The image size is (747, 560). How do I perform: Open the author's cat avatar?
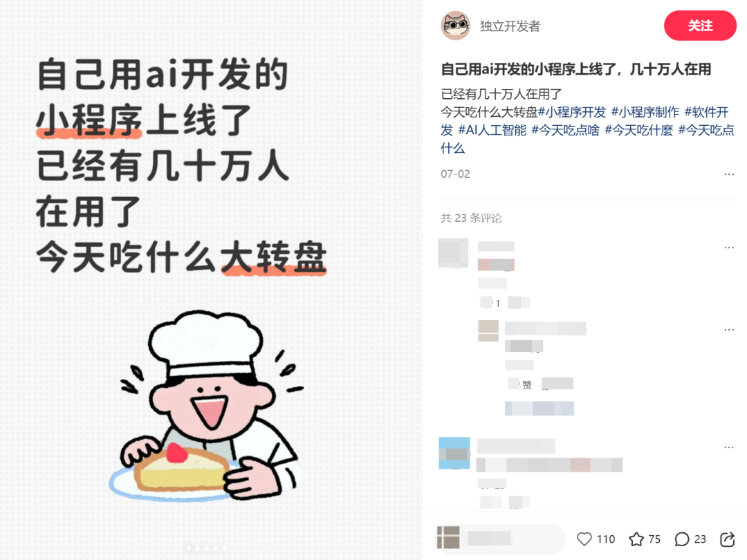pyautogui.click(x=455, y=26)
